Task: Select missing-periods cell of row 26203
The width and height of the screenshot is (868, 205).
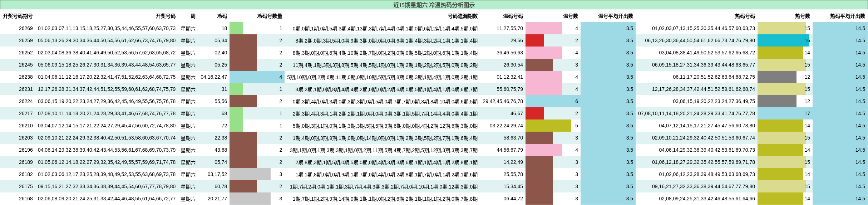Action: pos(385,138)
